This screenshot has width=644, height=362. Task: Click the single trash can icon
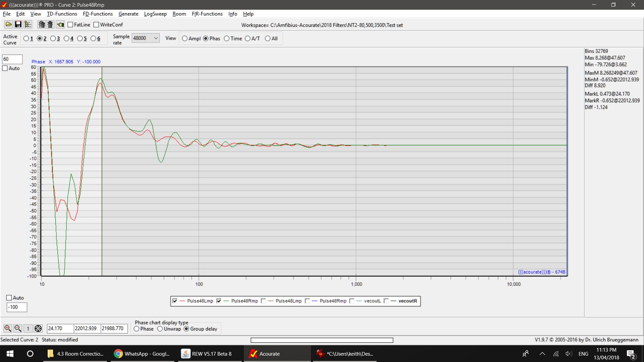coord(50,24)
